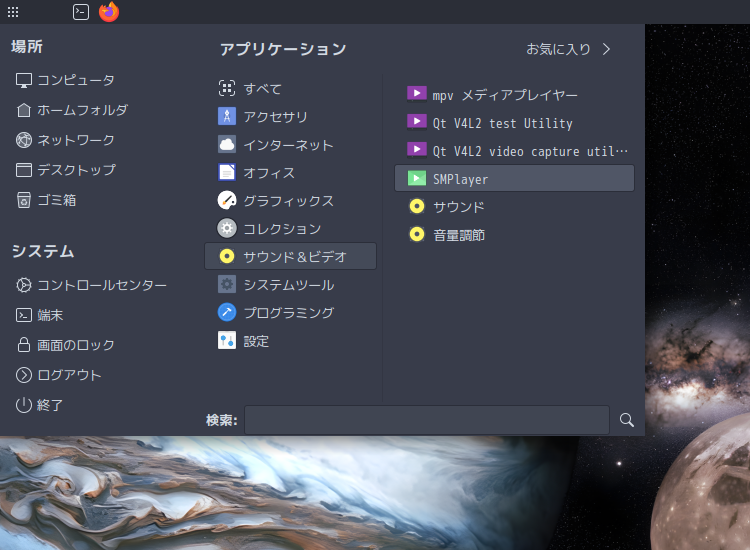The height and width of the screenshot is (550, 750).
Task: Click the アクセサリ compass icon
Action: pos(227,116)
